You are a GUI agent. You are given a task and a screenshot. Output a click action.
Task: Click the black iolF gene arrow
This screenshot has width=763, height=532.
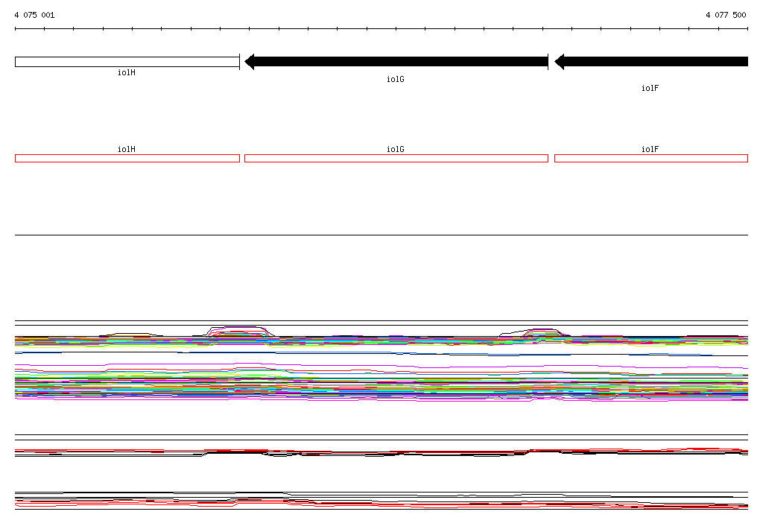(x=651, y=62)
